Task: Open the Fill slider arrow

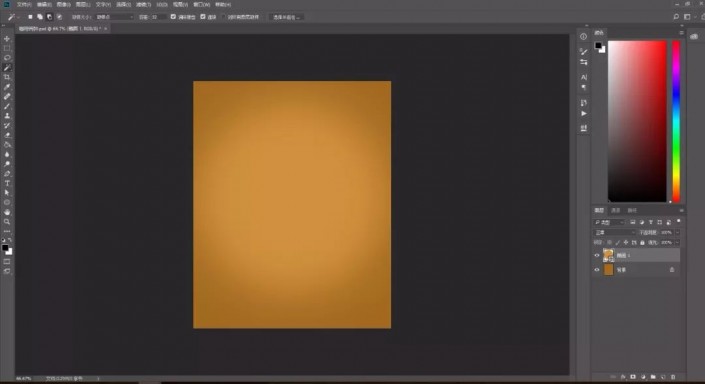Action: (678, 242)
